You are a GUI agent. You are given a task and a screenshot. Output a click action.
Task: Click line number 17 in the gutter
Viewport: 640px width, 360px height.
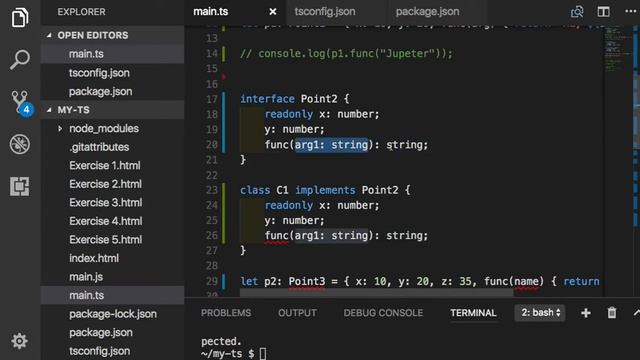(x=211, y=99)
